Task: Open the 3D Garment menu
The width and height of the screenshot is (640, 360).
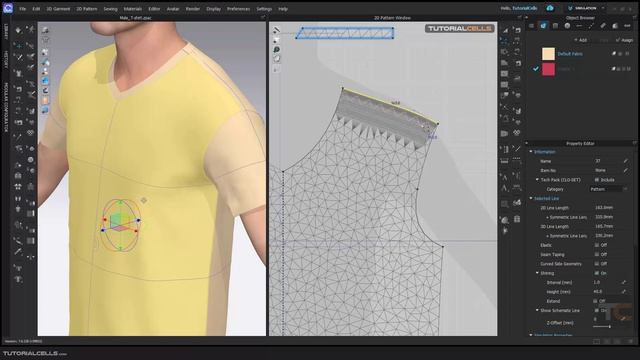Action: 58,9
